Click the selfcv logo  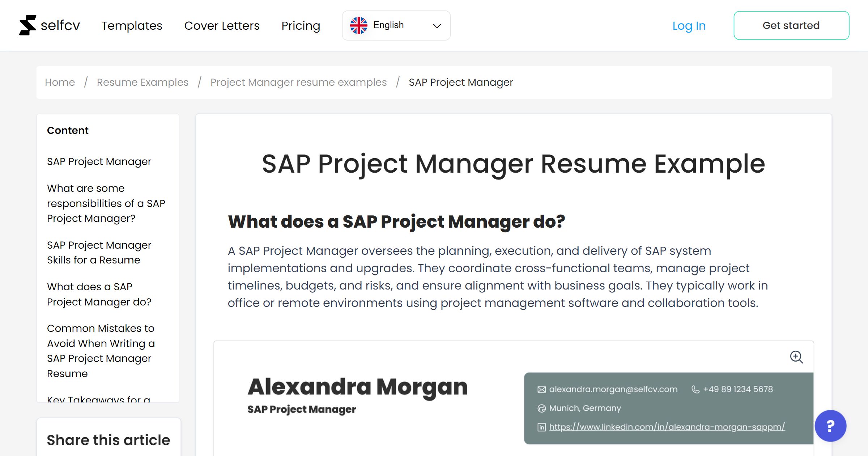pyautogui.click(x=50, y=25)
